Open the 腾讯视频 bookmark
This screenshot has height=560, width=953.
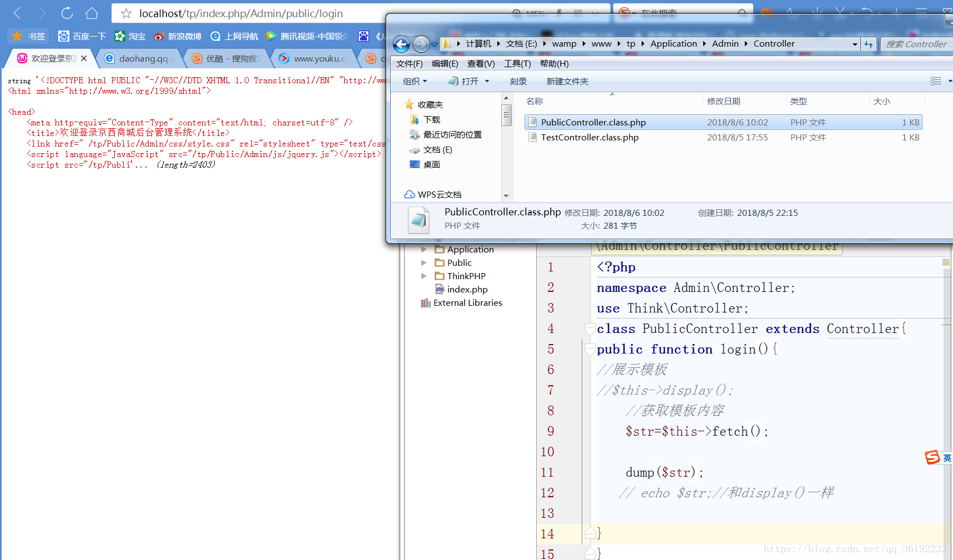(x=307, y=36)
